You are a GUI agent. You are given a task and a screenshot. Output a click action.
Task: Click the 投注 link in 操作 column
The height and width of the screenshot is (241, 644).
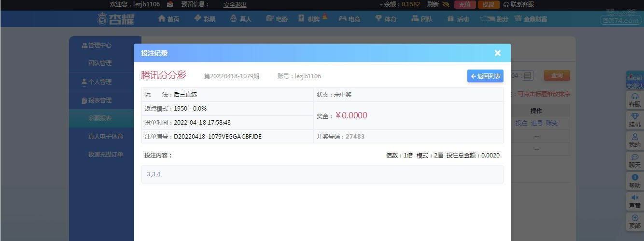click(521, 123)
